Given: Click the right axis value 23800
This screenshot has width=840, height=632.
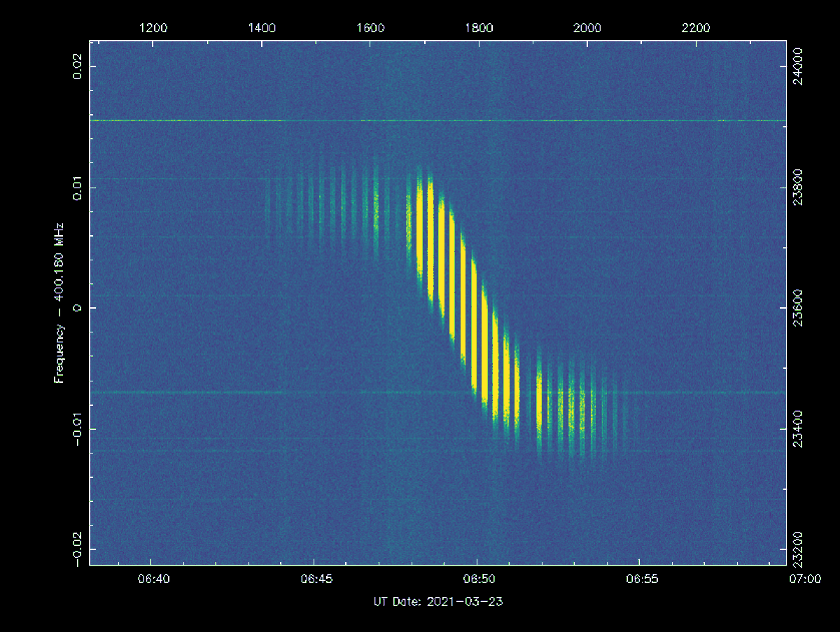Looking at the screenshot, I should coord(797,188).
